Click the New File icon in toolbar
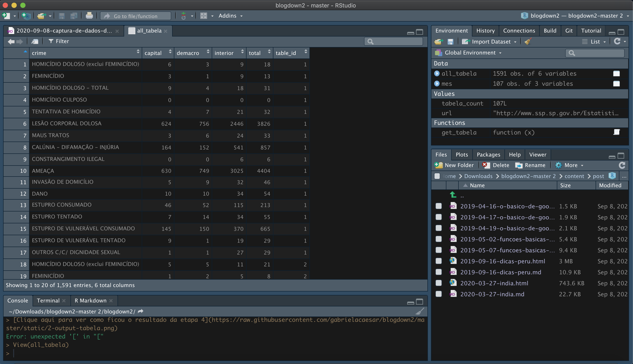 click(6, 16)
